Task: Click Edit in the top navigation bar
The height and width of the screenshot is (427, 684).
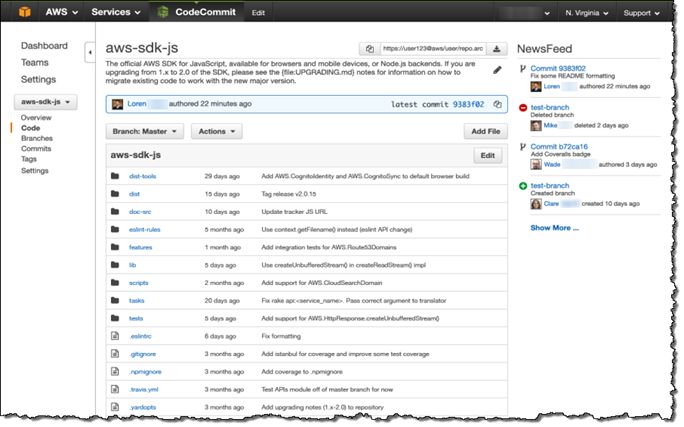Action: coord(258,13)
